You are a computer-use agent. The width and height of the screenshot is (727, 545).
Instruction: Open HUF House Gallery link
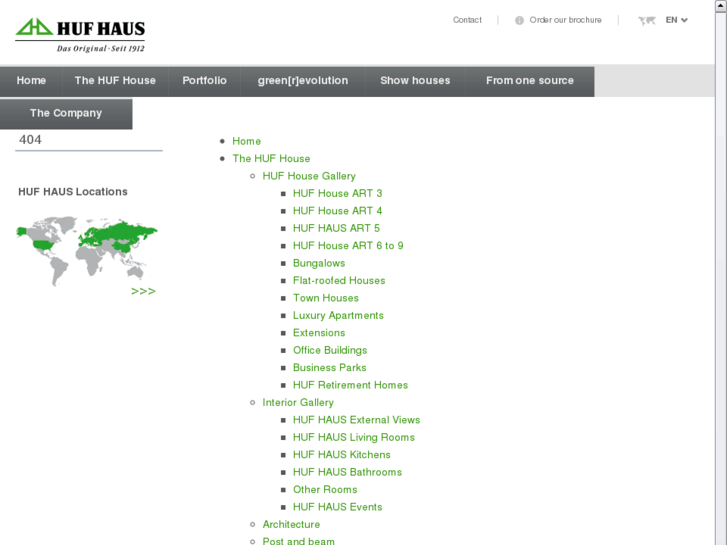click(309, 176)
